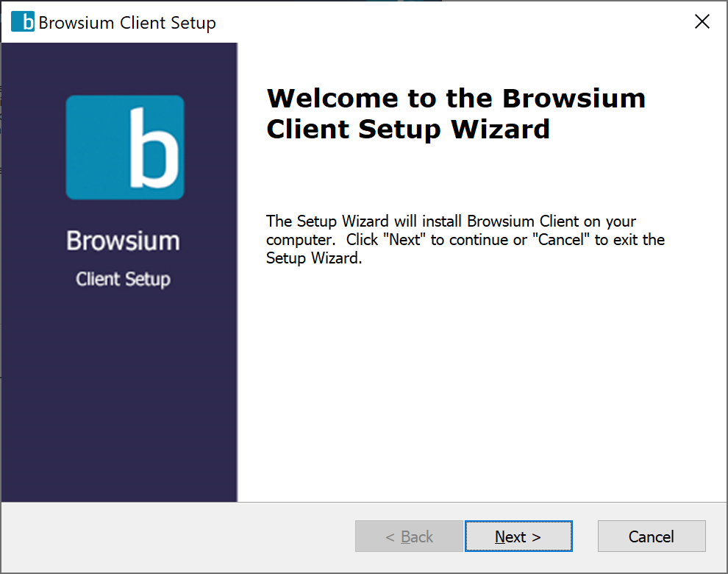Click the quoted word "Next" in the description
Viewport: 728px width, 574px height.
405,240
